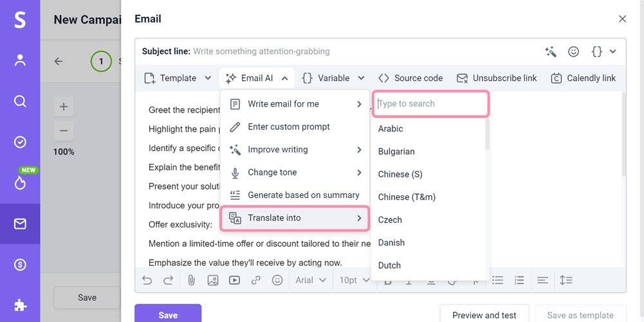Click the Preview and test button
This screenshot has height=322, width=644.
[x=484, y=315]
